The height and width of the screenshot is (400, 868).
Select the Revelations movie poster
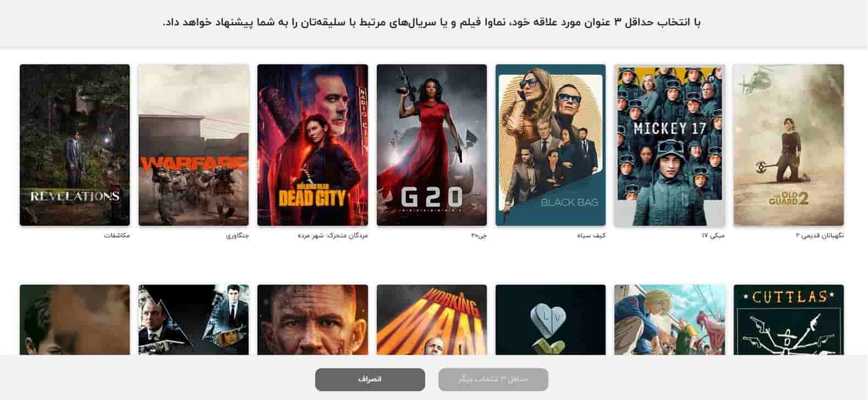tap(75, 145)
